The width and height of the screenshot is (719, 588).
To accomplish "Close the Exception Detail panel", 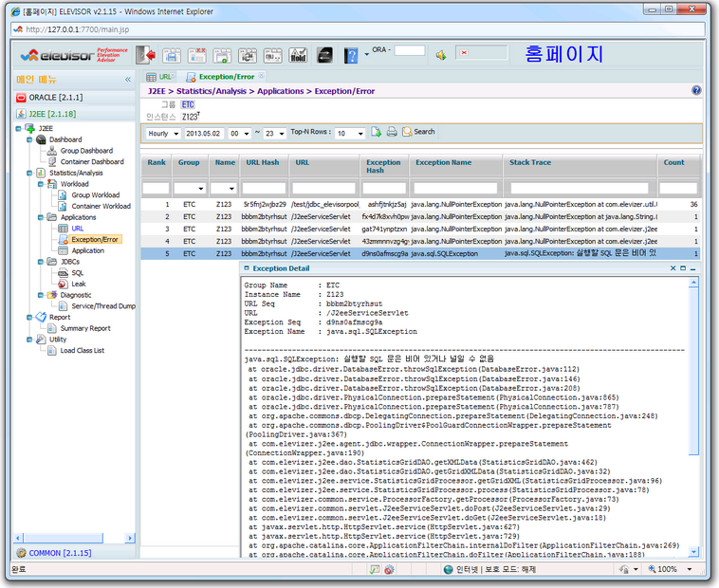I will pyautogui.click(x=673, y=268).
